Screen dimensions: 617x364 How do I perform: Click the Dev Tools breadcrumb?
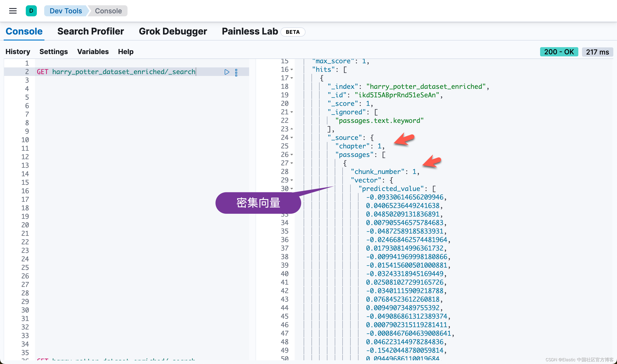(66, 11)
